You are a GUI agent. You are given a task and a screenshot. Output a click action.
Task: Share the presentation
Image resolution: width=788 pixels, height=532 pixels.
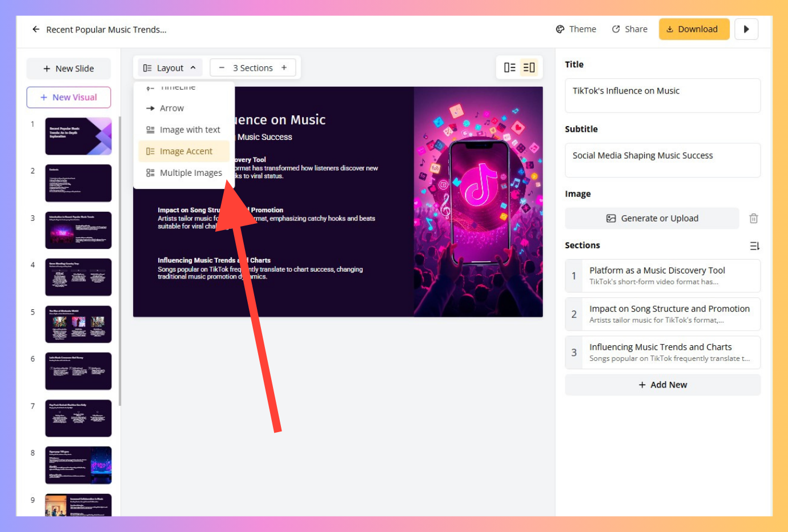point(629,29)
